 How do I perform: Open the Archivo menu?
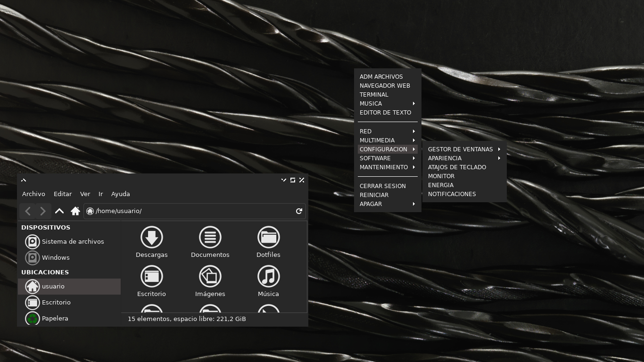point(33,194)
